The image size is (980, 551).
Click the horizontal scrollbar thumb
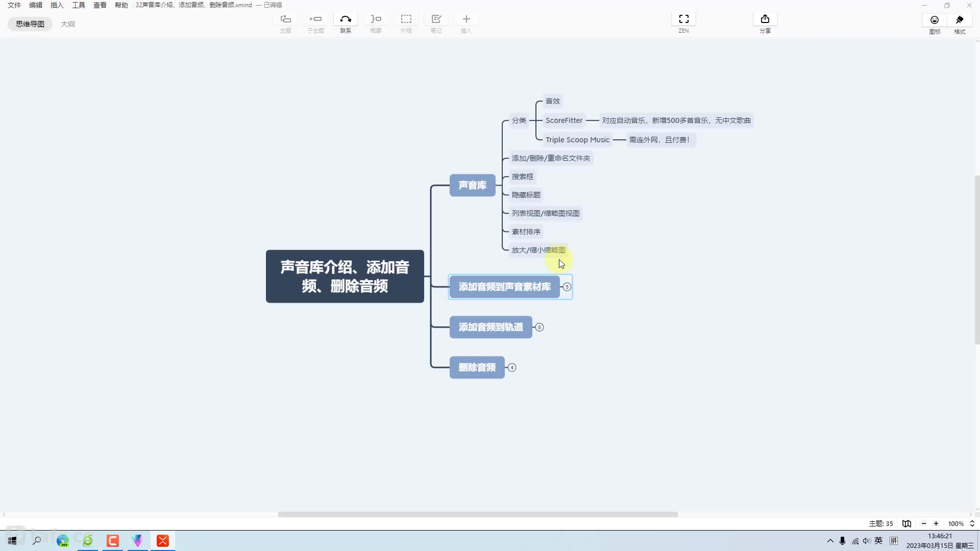pyautogui.click(x=478, y=514)
